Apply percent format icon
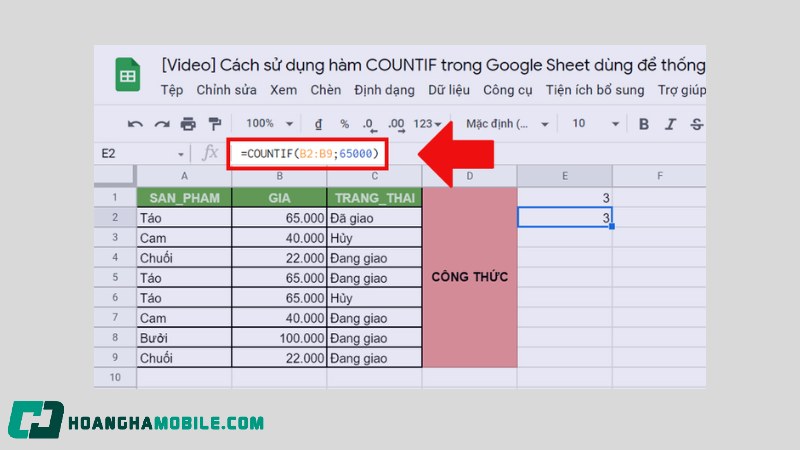 pyautogui.click(x=344, y=124)
